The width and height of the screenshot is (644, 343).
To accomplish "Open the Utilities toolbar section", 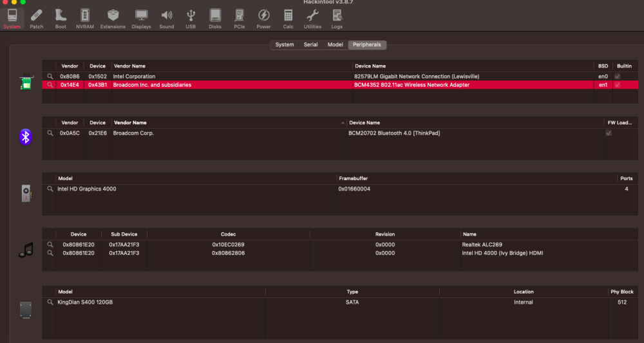I will (x=312, y=19).
